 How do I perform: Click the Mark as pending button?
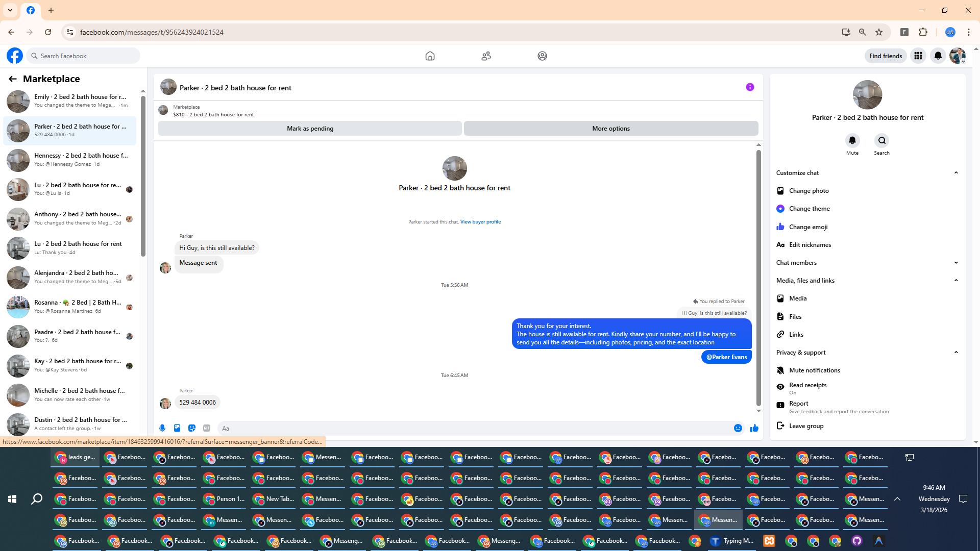pos(310,129)
